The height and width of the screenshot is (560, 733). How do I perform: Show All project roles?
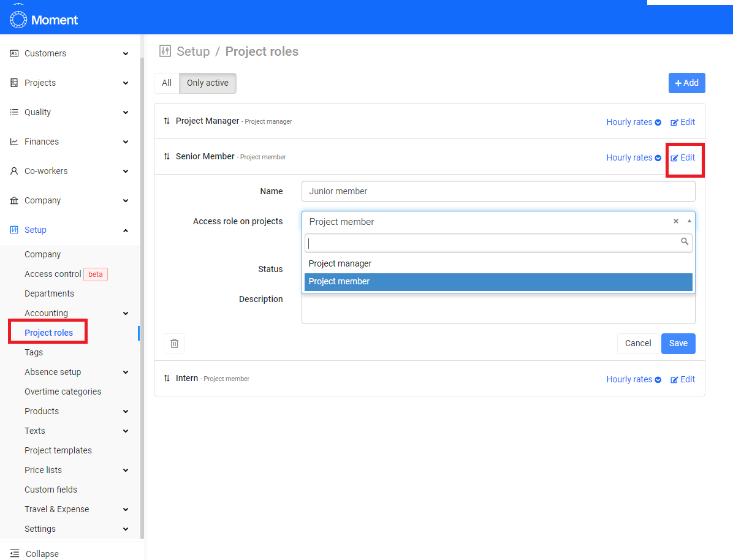click(167, 83)
